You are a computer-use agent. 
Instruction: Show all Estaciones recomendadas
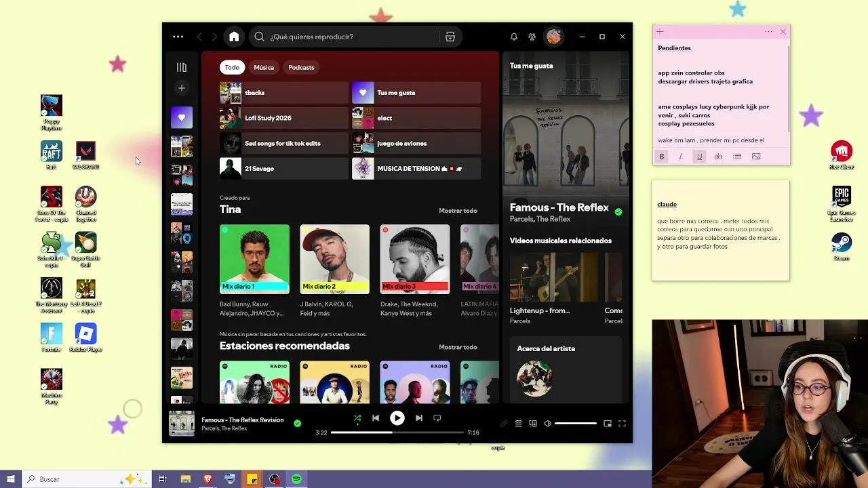pyautogui.click(x=458, y=348)
